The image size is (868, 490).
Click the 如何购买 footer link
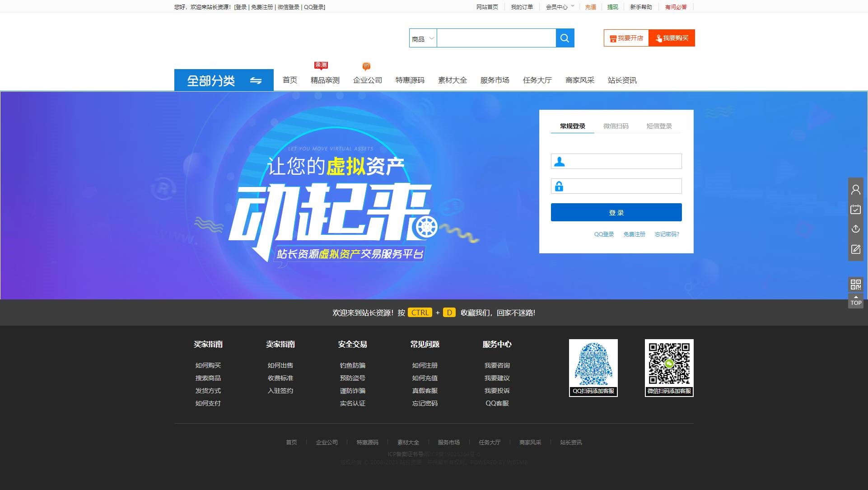point(208,365)
